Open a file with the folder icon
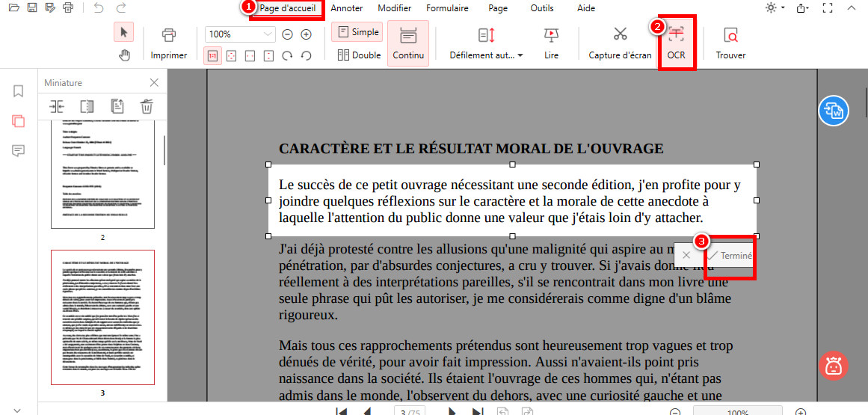The height and width of the screenshot is (415, 868). (14, 7)
